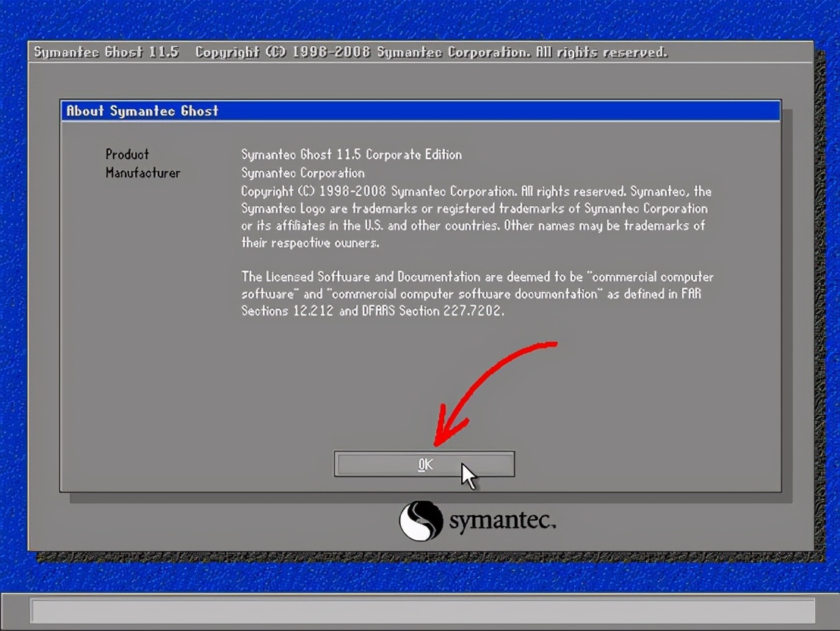Select the Product label
Image resolution: width=840 pixels, height=631 pixels.
click(x=127, y=154)
